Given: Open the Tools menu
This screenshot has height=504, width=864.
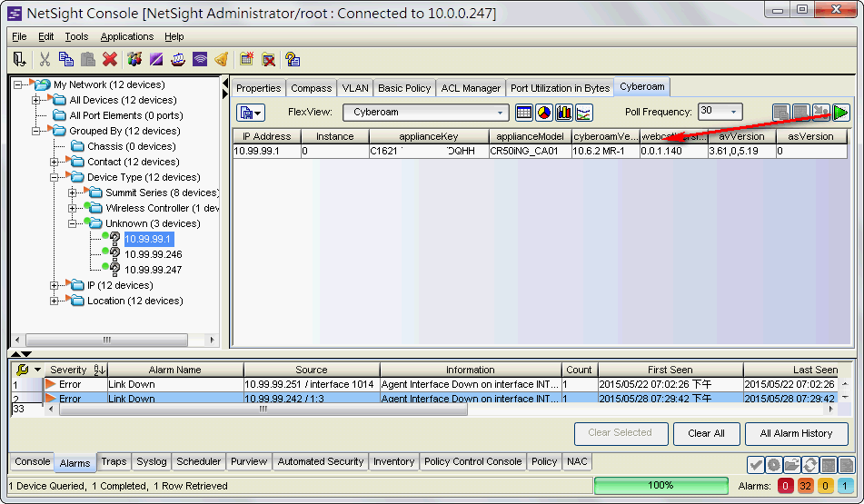Looking at the screenshot, I should (76, 36).
